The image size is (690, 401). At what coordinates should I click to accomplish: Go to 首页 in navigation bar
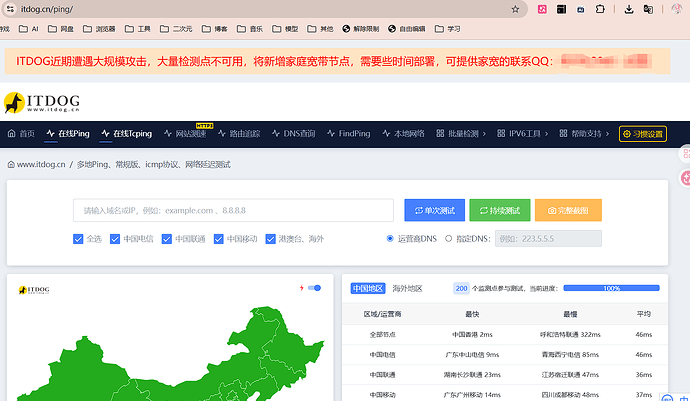click(x=21, y=134)
